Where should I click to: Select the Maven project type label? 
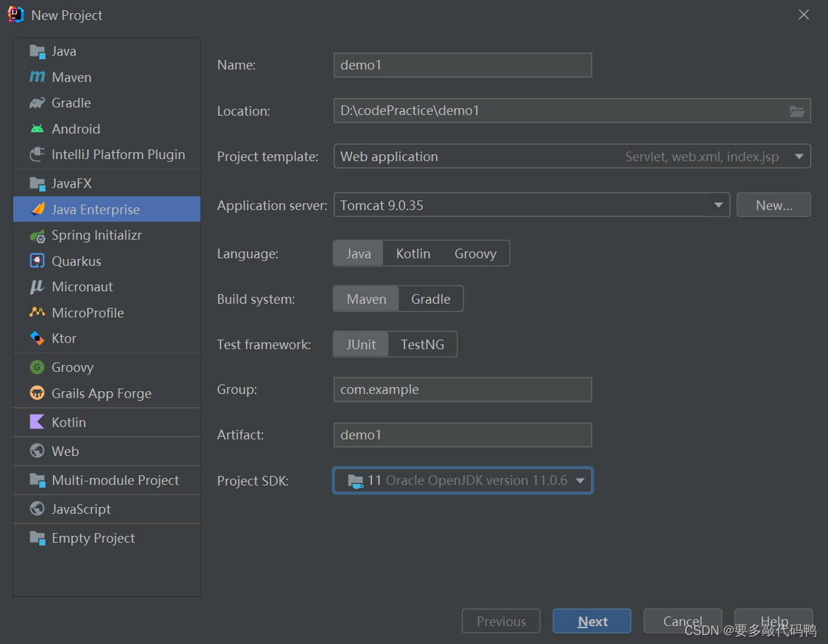coord(72,77)
